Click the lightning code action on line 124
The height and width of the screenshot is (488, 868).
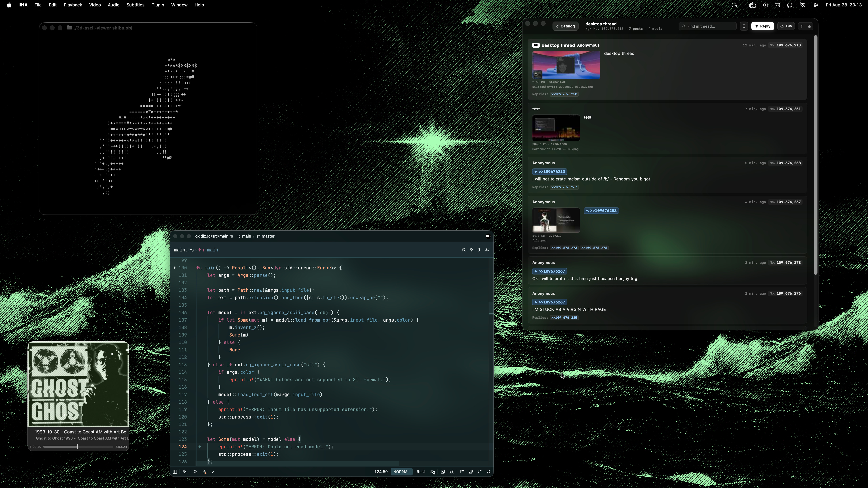[x=200, y=447]
